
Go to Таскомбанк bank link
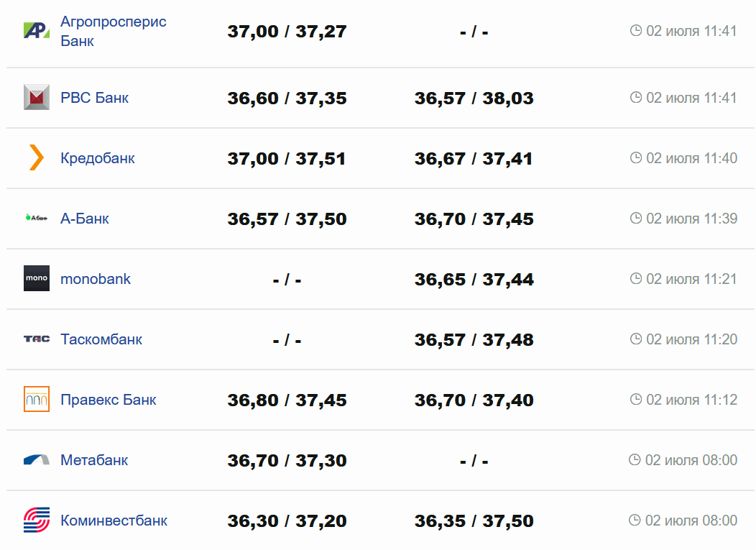[x=101, y=339]
